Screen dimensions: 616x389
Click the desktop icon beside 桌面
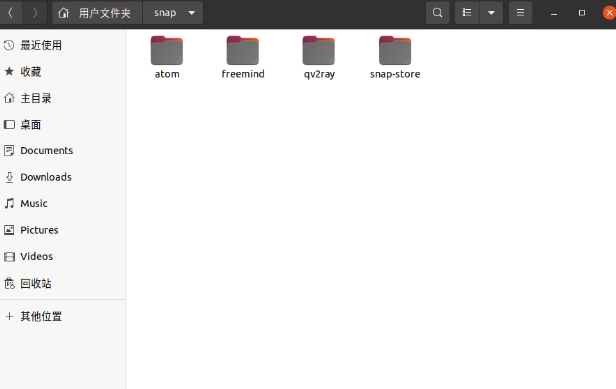click(9, 125)
